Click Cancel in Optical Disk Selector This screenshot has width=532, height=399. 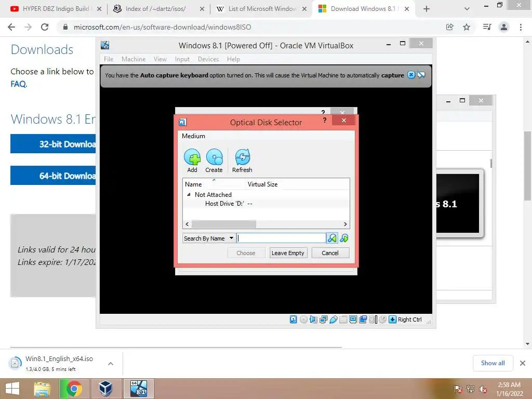pos(330,253)
